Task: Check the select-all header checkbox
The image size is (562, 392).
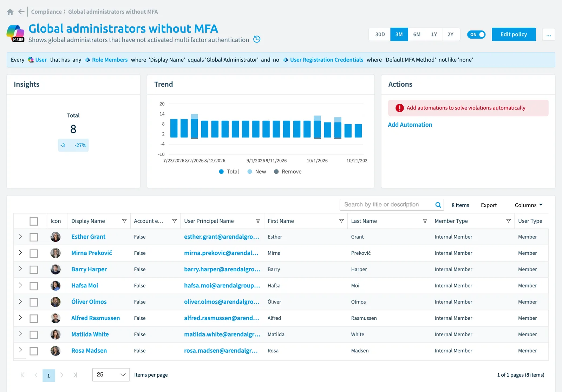Action: pos(34,221)
